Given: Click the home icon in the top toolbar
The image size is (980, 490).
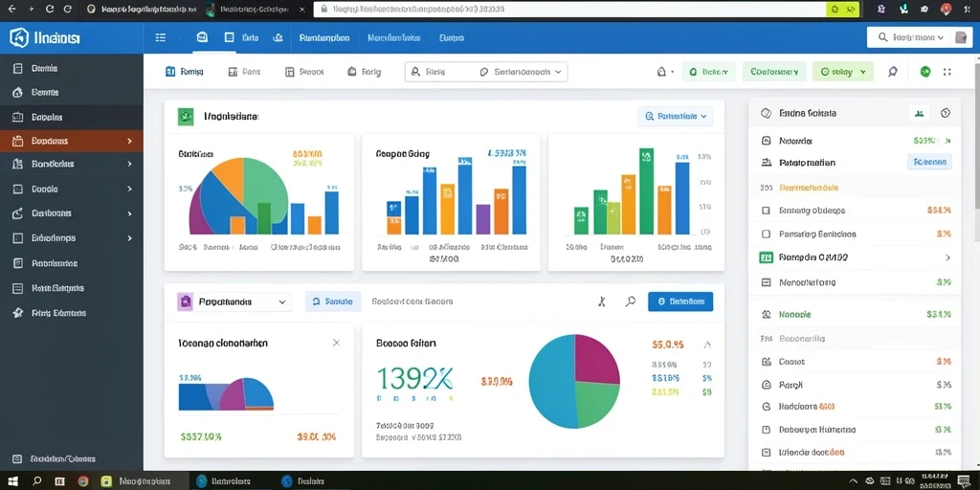Looking at the screenshot, I should click(x=662, y=72).
